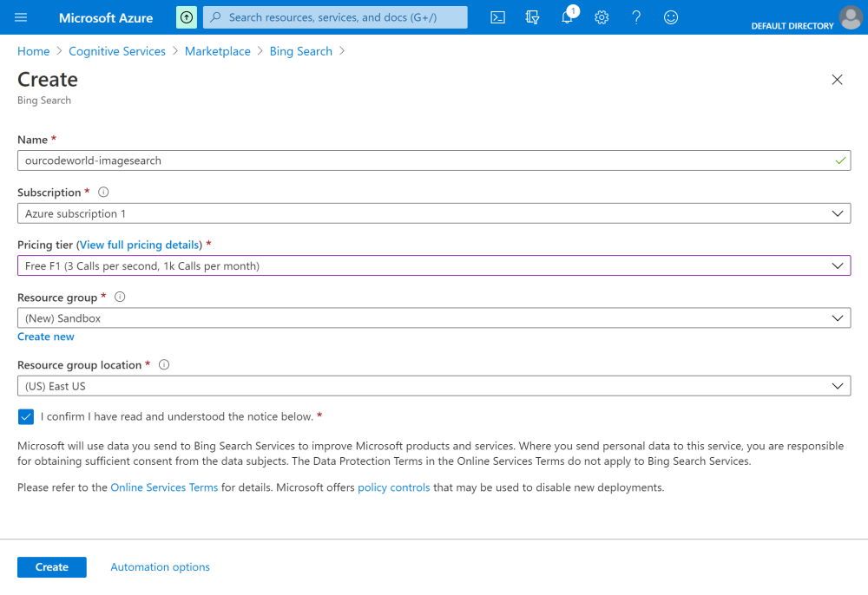
Task: Open the notifications bell
Action: point(568,17)
